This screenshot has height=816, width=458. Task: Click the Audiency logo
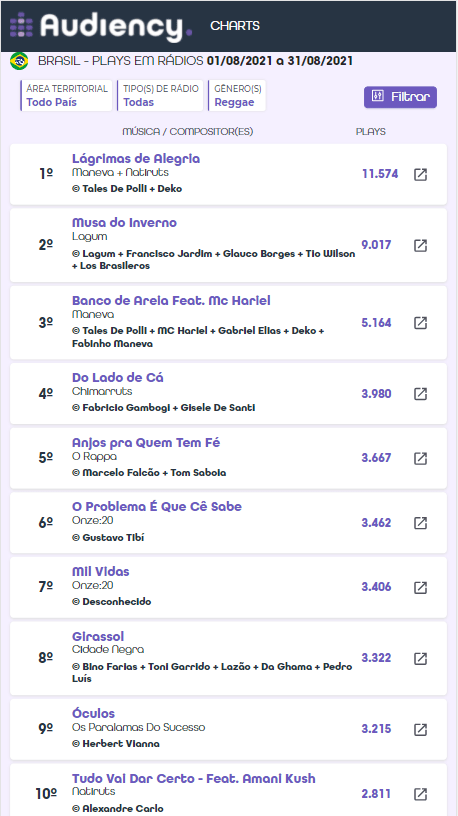(x=101, y=26)
